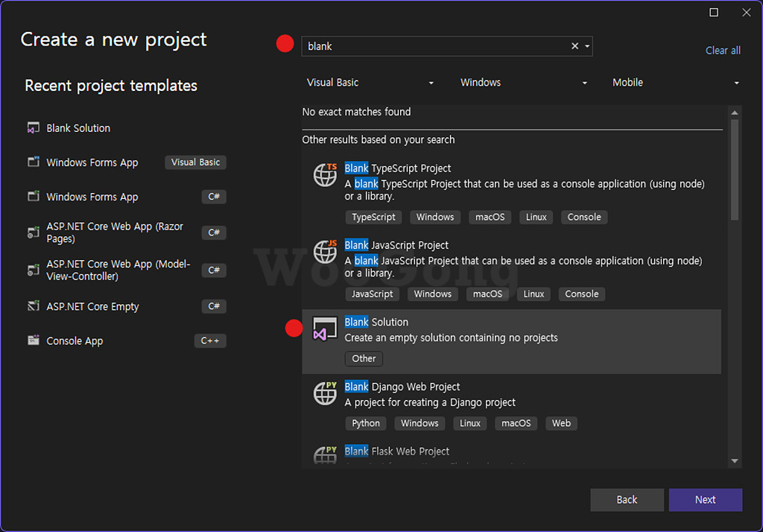Screen dimensions: 763x532
Task: Open the Mobile project type filter dropdown
Action: tap(675, 83)
